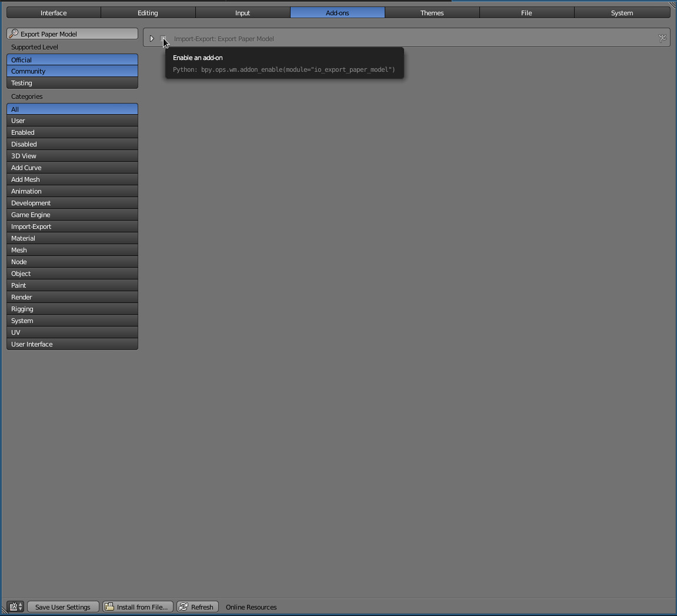Select the User category
The image size is (677, 616).
[x=72, y=121]
